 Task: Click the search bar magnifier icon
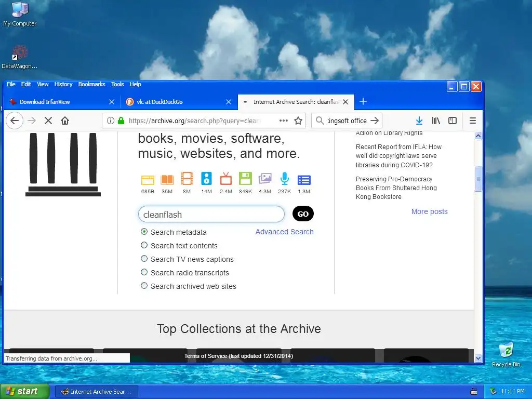click(x=320, y=121)
